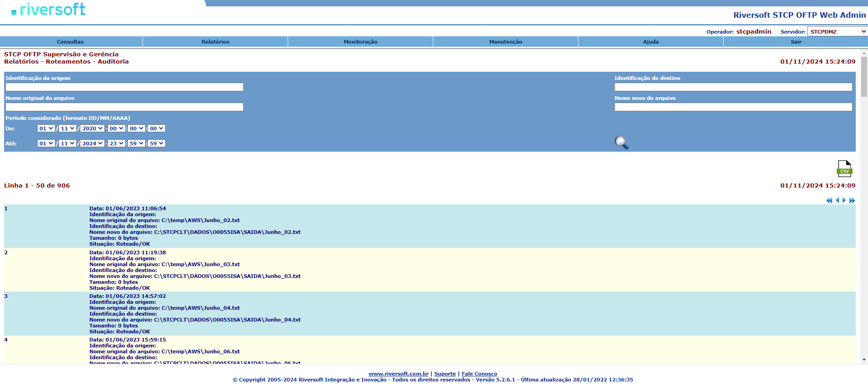Open the Até month dropdown
This screenshot has width=868, height=386.
pyautogui.click(x=68, y=144)
